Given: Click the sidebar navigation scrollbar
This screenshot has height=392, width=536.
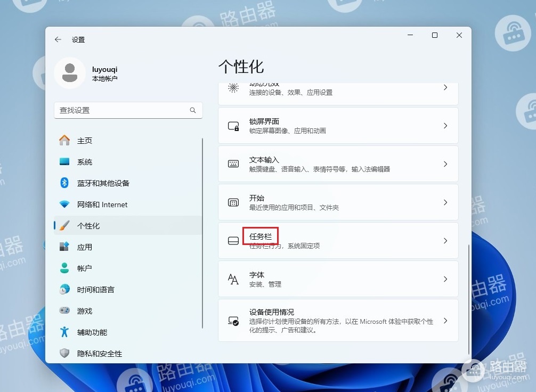Looking at the screenshot, I should [202, 233].
